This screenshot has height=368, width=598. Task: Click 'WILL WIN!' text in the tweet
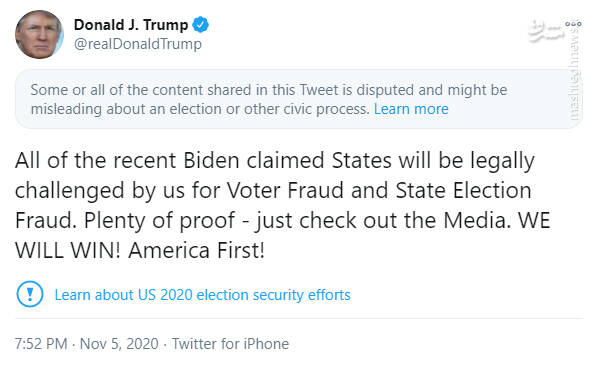[68, 251]
